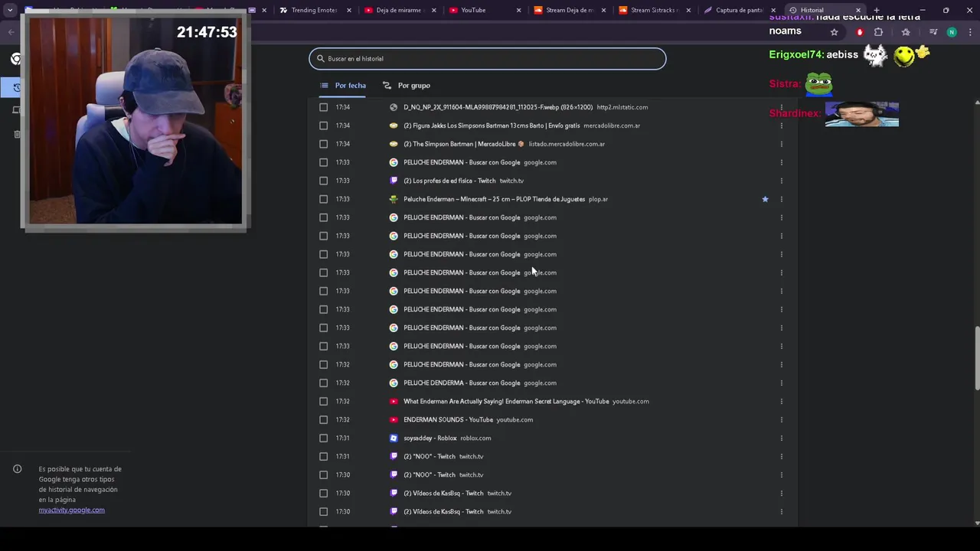Screen dimensions: 980x551
Task: Click the roblox.com domain text
Action: (x=475, y=438)
